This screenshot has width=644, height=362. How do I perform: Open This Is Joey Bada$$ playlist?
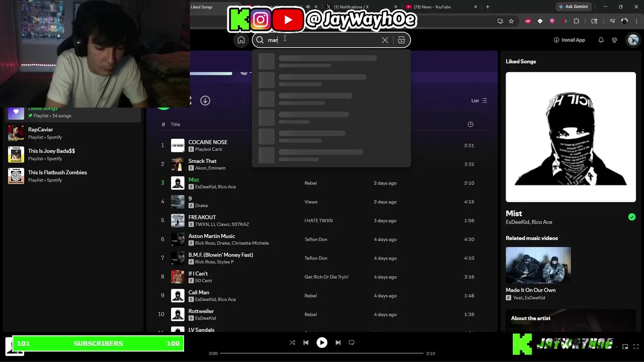[x=73, y=154]
